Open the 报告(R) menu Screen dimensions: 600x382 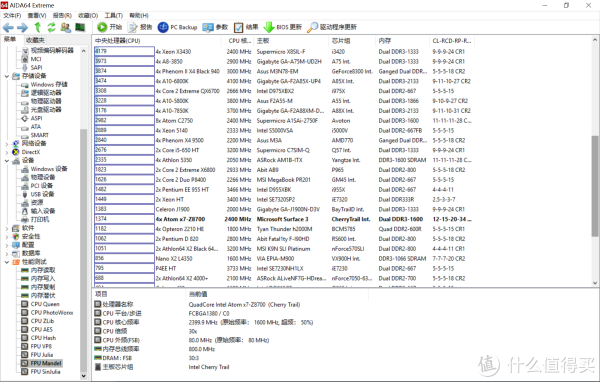[62, 15]
